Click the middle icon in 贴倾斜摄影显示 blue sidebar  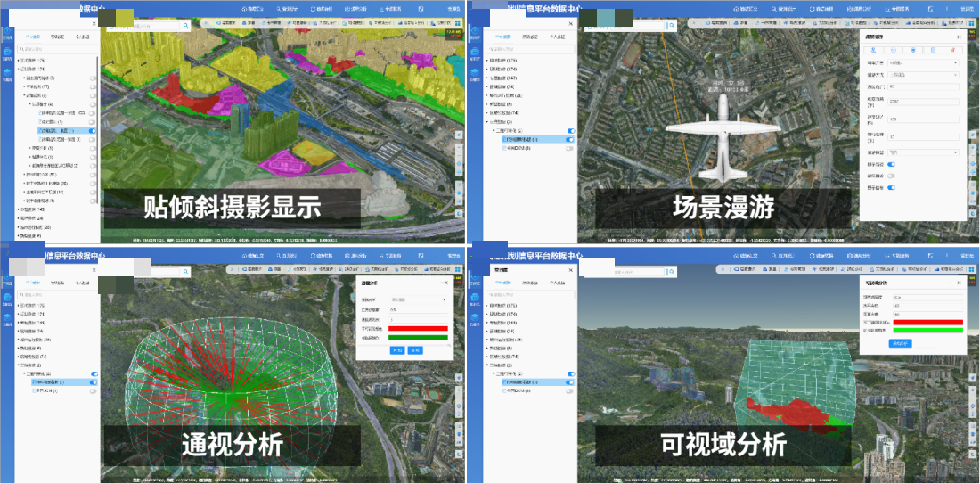point(7,53)
